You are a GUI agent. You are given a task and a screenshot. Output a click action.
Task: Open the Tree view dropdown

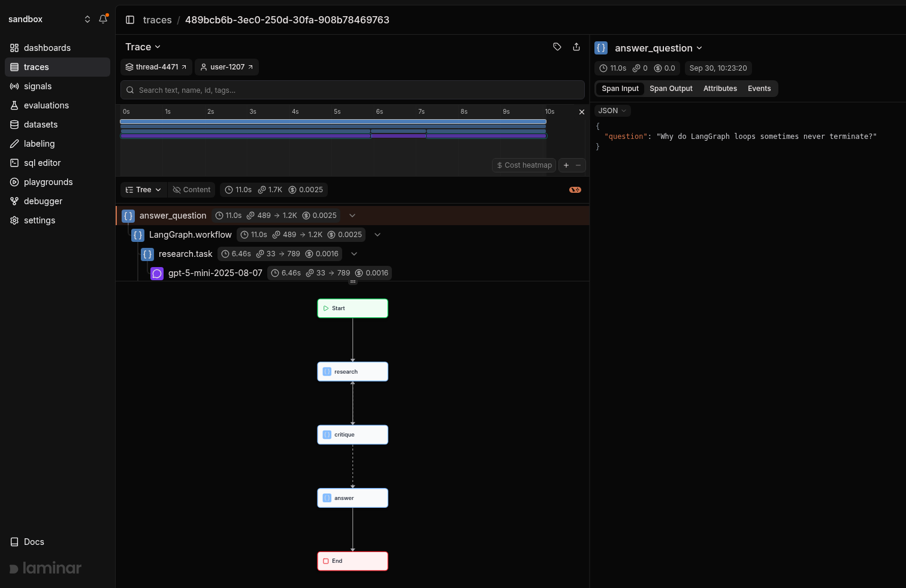tap(144, 190)
